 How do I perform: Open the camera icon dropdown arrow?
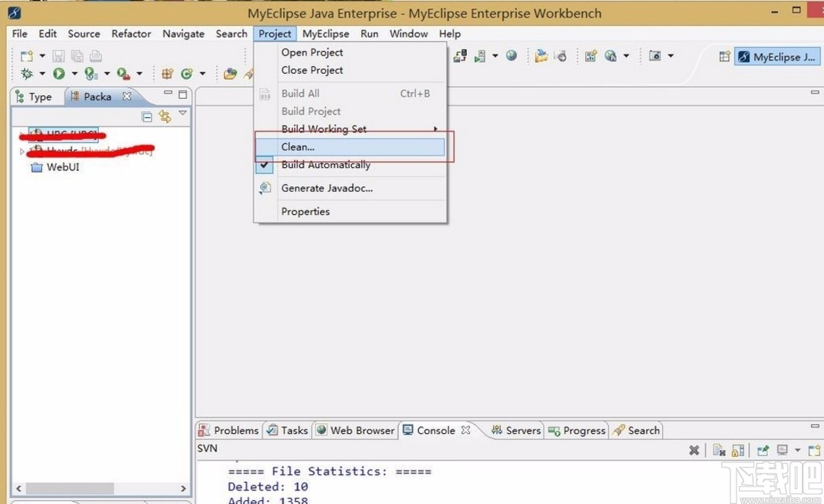point(670,55)
